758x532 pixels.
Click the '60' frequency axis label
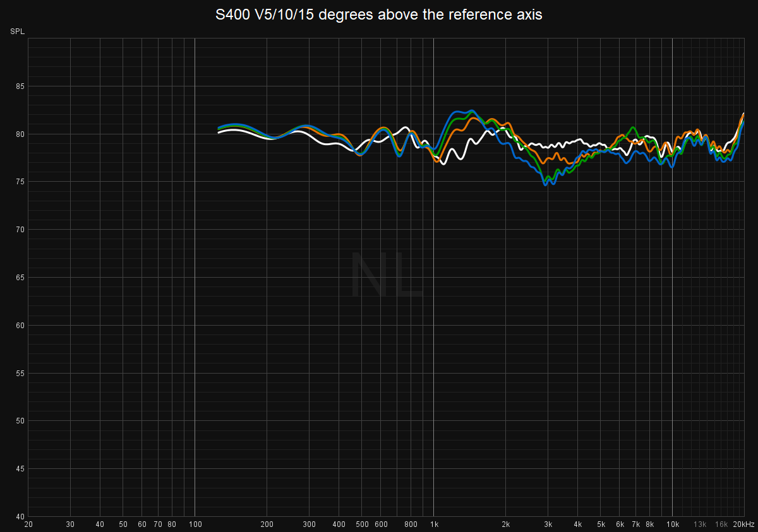pos(142,524)
